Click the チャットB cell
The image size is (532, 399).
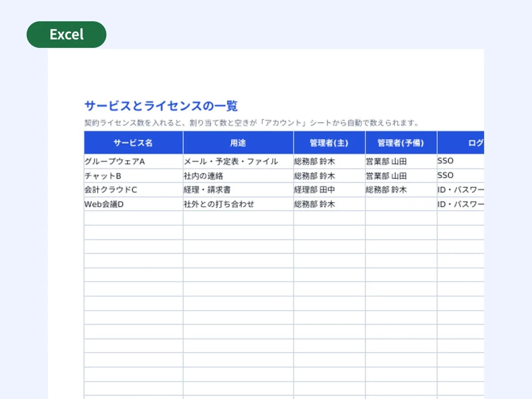pyautogui.click(x=133, y=176)
